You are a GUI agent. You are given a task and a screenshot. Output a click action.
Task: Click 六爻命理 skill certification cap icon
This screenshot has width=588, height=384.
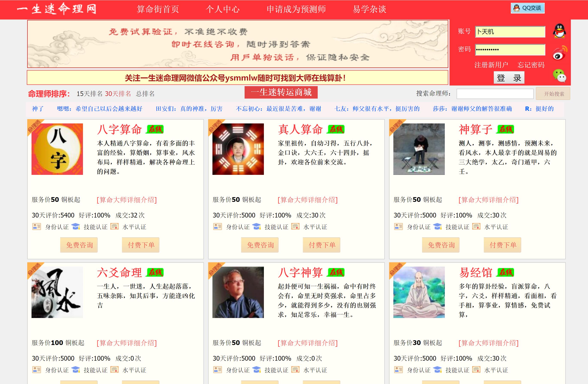pyautogui.click(x=76, y=370)
